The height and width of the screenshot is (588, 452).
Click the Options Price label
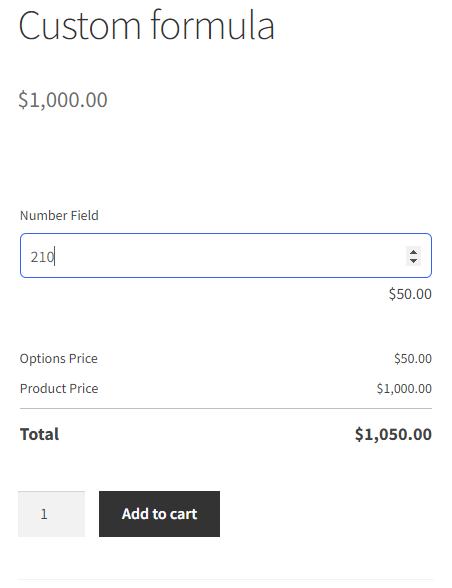click(x=59, y=358)
